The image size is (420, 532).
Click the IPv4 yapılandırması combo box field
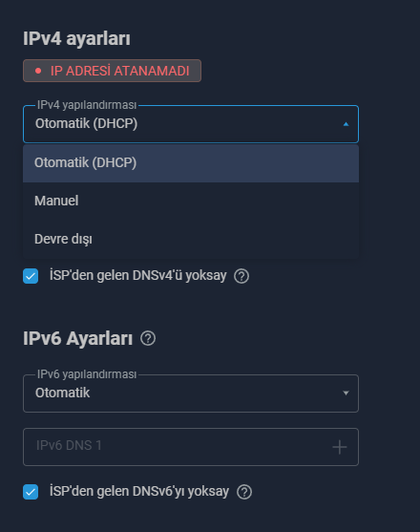(191, 124)
